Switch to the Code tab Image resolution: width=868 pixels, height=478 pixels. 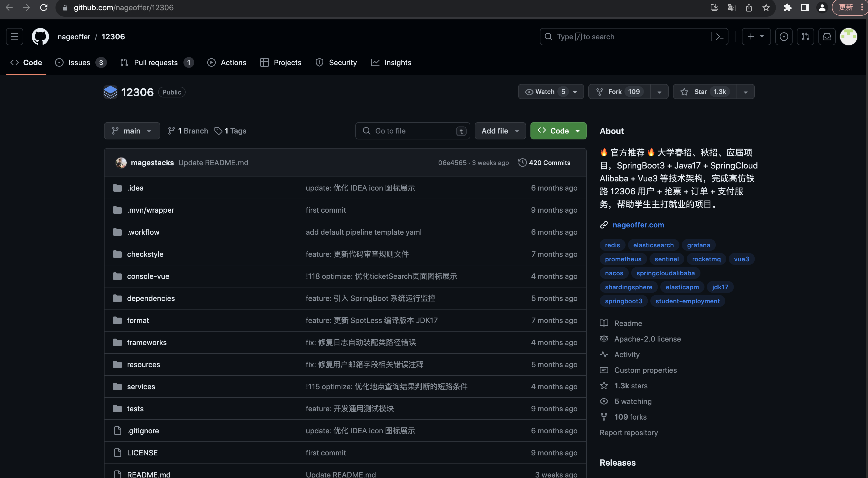(x=26, y=63)
